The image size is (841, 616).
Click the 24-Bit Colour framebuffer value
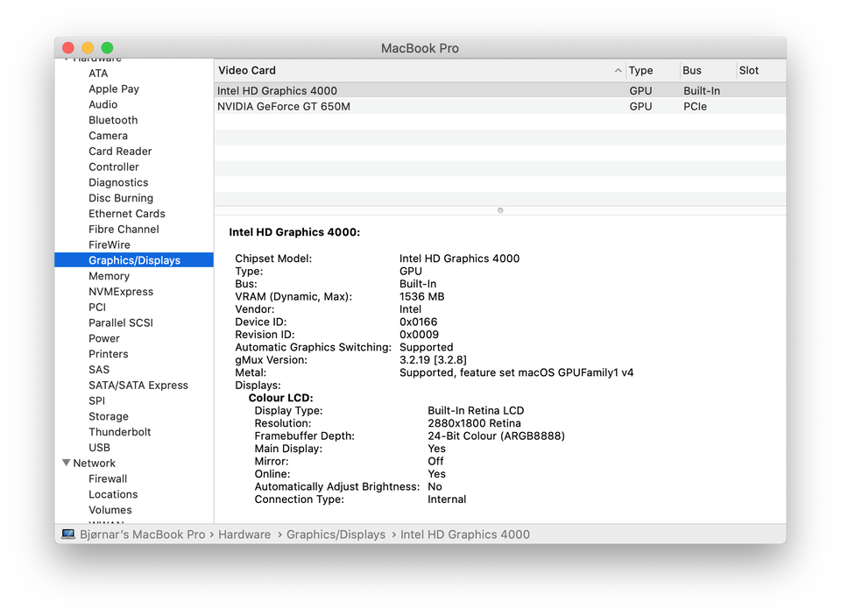(x=496, y=435)
